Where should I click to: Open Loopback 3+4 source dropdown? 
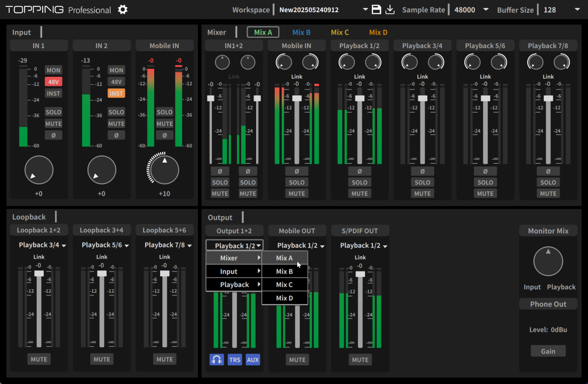[105, 245]
